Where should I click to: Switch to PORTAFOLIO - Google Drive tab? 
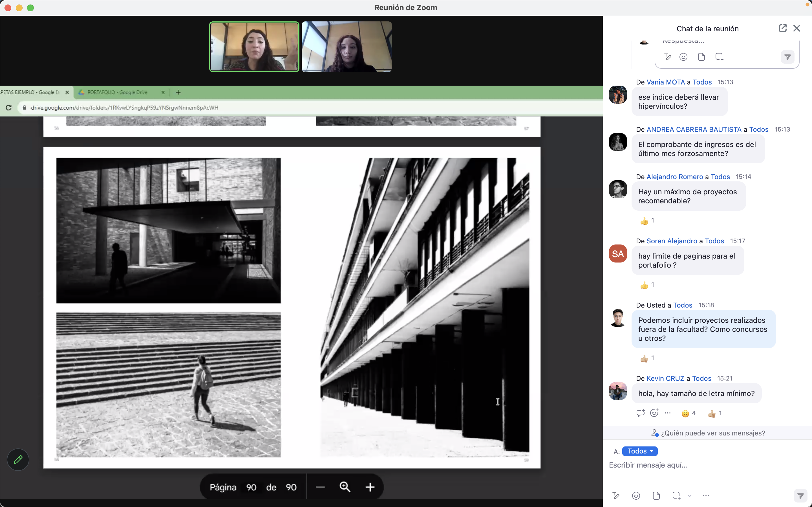tap(118, 92)
